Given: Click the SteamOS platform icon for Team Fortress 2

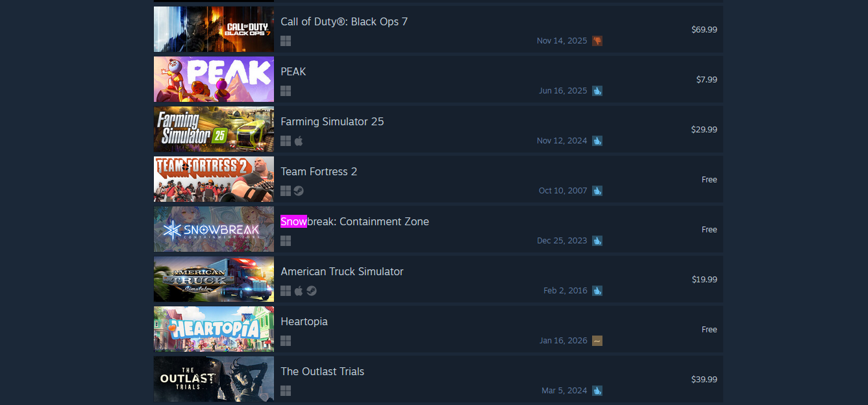Looking at the screenshot, I should (299, 191).
